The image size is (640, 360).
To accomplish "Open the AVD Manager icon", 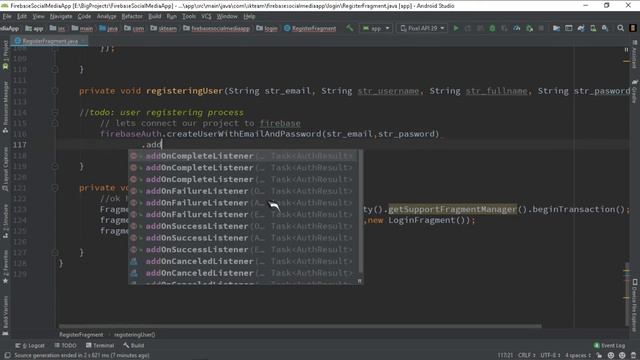I will click(593, 28).
